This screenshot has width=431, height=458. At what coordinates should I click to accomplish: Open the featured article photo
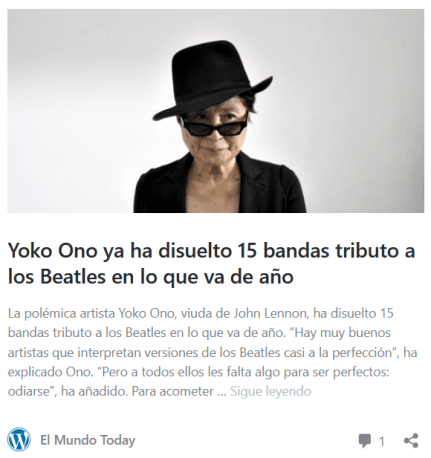pyautogui.click(x=215, y=111)
